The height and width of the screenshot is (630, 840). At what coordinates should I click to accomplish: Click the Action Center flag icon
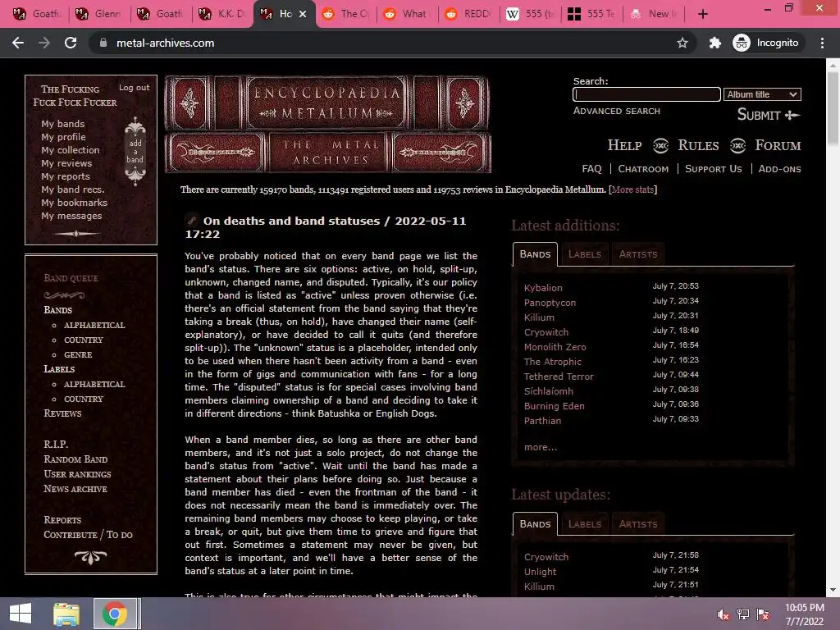point(763,614)
